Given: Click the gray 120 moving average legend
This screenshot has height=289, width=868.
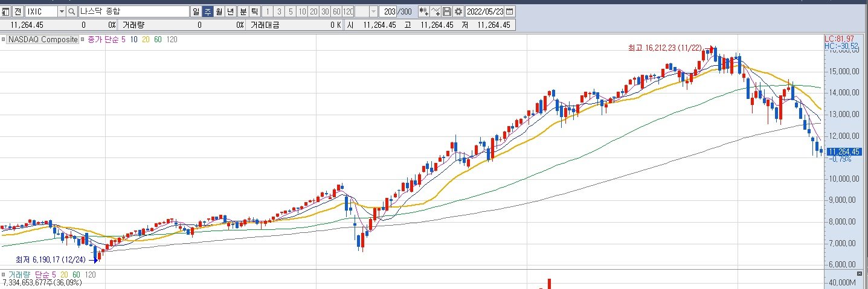Looking at the screenshot, I should point(172,39).
